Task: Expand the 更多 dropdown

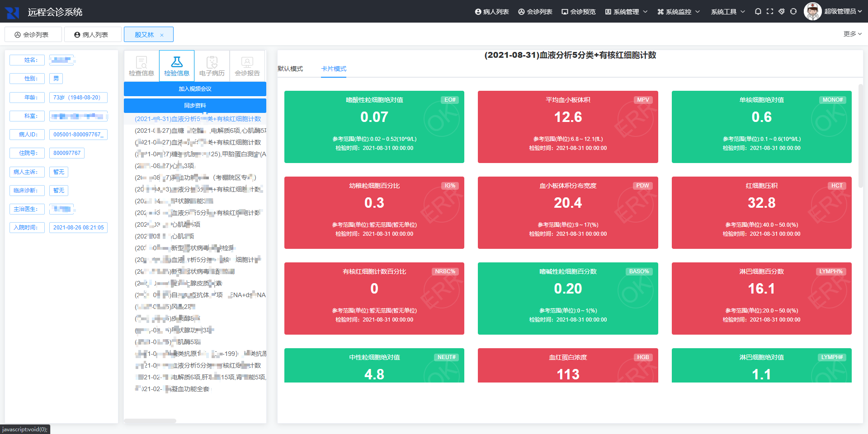Action: pyautogui.click(x=853, y=34)
